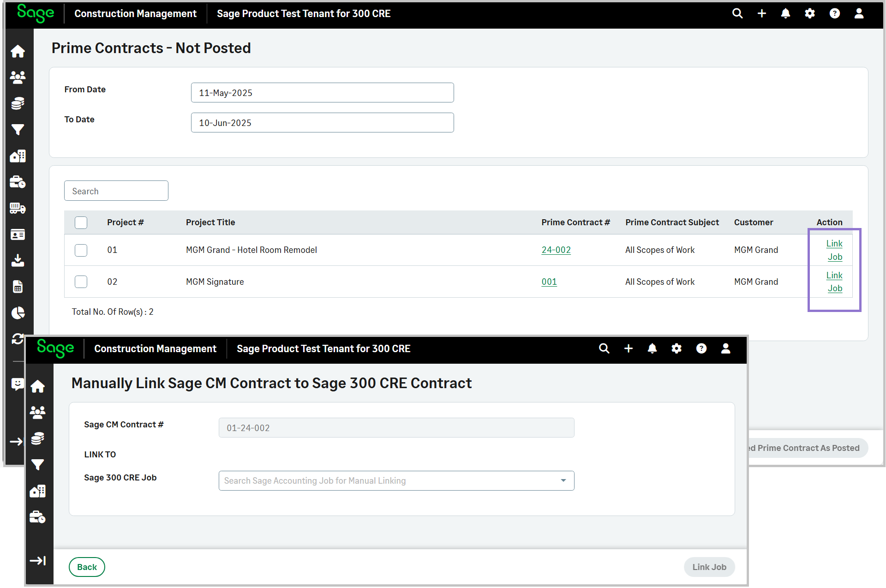Expand the Manually Link window sidebar arrow
This screenshot has width=886, height=588.
point(37,560)
